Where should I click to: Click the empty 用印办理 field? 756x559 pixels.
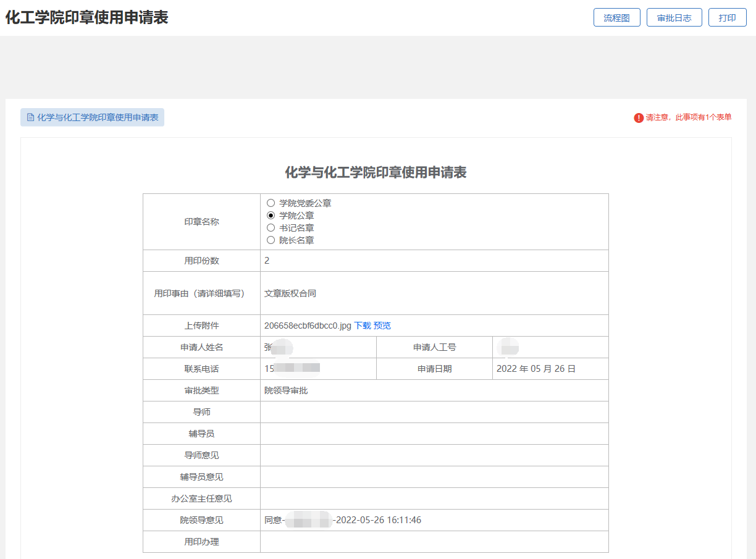(x=434, y=542)
